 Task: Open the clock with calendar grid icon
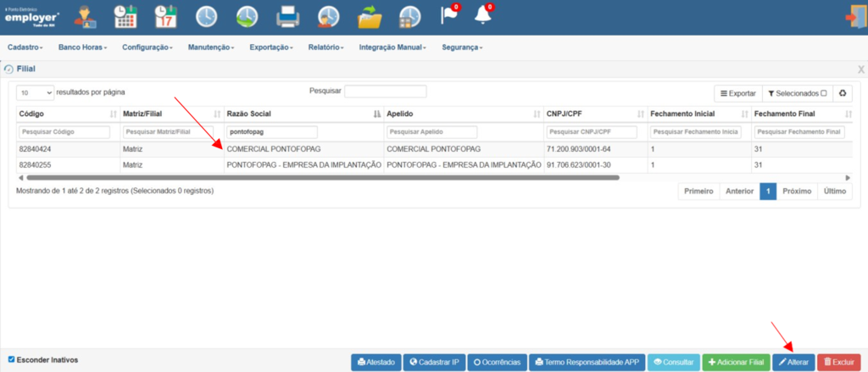(125, 17)
